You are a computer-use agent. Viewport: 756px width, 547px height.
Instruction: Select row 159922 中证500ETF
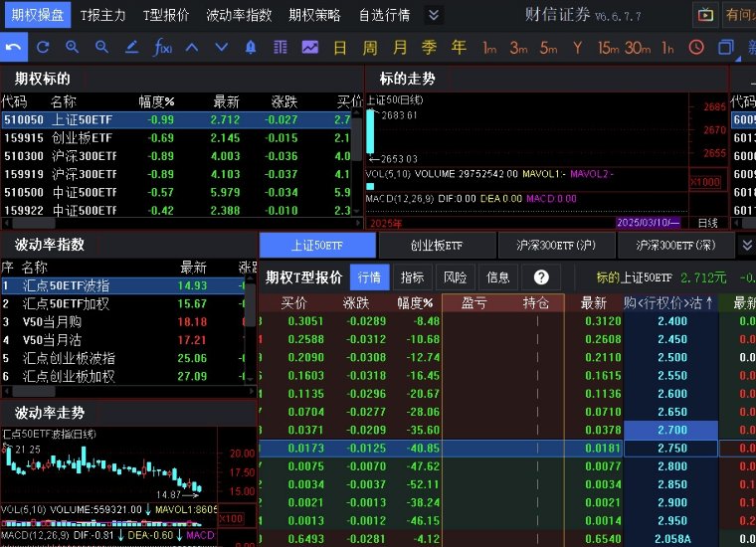[x=177, y=211]
